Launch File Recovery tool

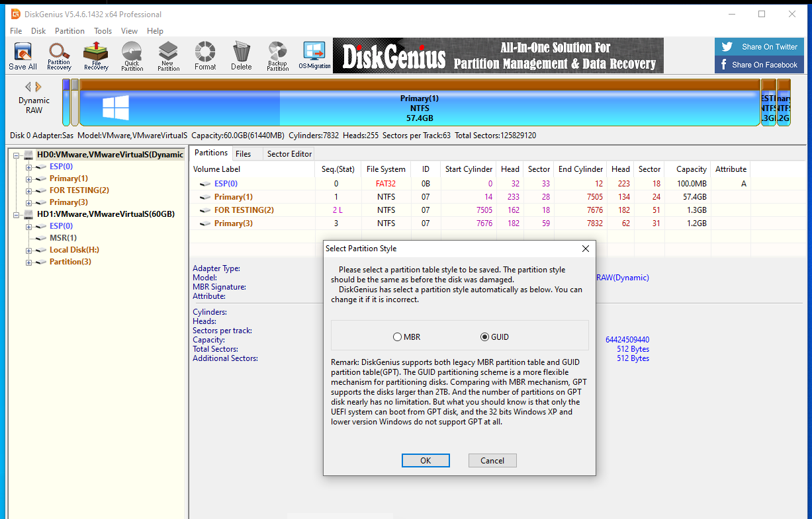96,56
